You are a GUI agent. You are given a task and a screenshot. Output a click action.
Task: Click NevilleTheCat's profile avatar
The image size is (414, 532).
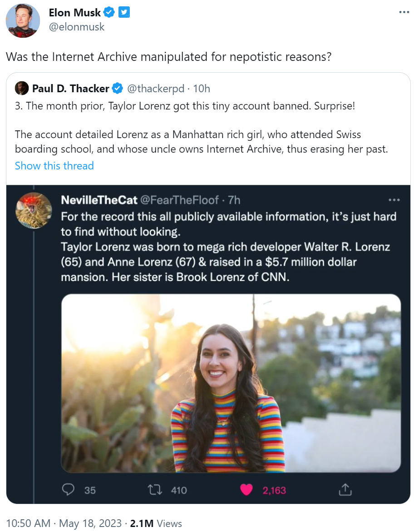pyautogui.click(x=34, y=210)
